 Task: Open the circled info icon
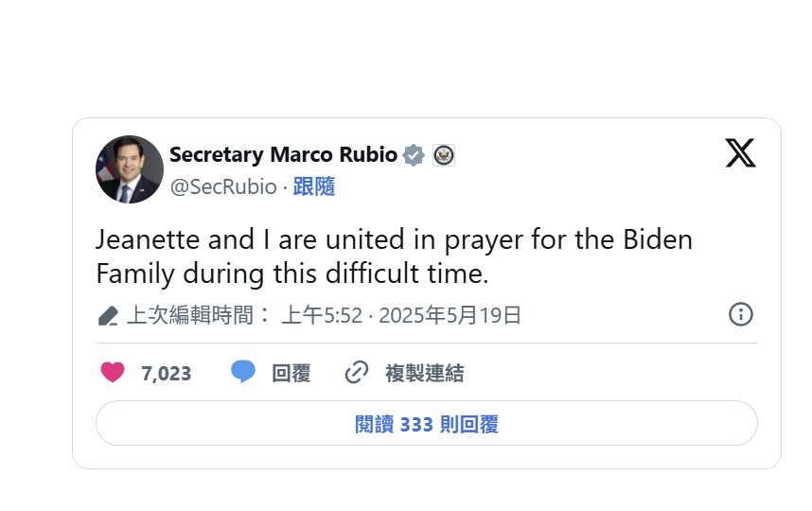tap(740, 314)
